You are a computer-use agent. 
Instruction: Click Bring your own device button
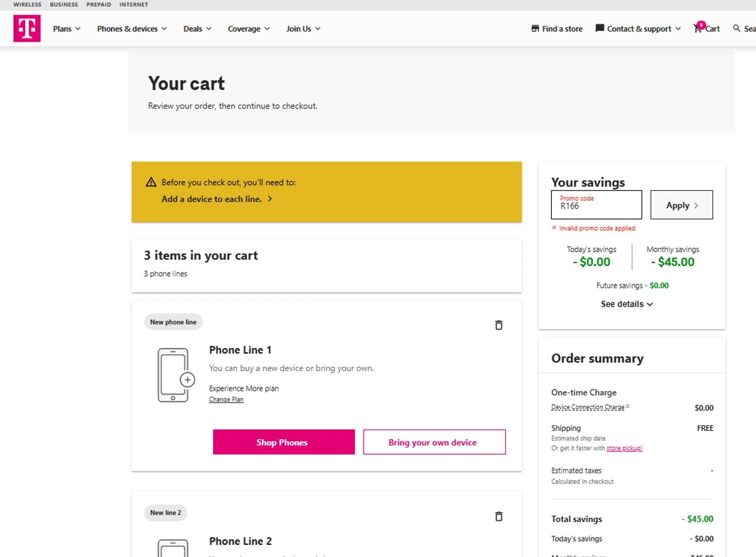434,442
